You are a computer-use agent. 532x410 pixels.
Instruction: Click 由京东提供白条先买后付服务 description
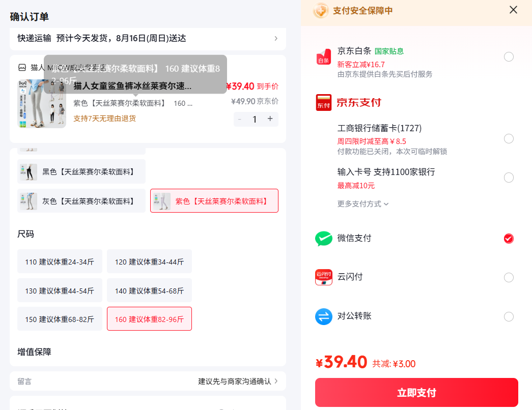[x=384, y=74]
